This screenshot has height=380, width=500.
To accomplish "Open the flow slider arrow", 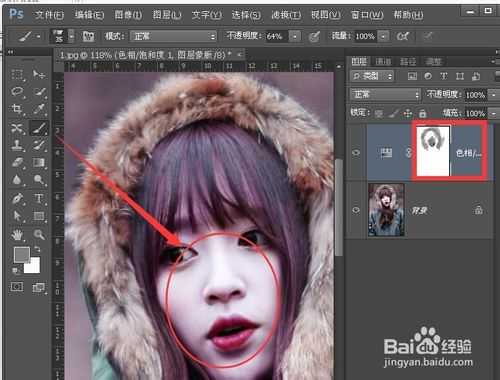I will [x=384, y=36].
